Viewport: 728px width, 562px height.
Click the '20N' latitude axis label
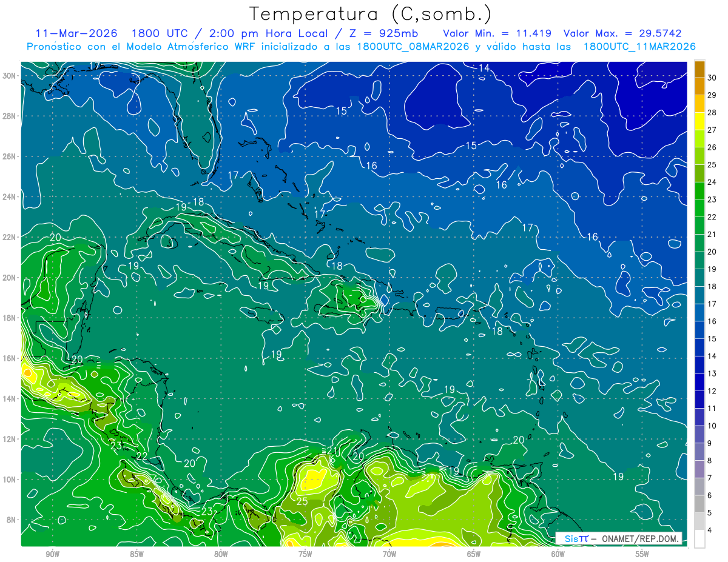(x=10, y=277)
